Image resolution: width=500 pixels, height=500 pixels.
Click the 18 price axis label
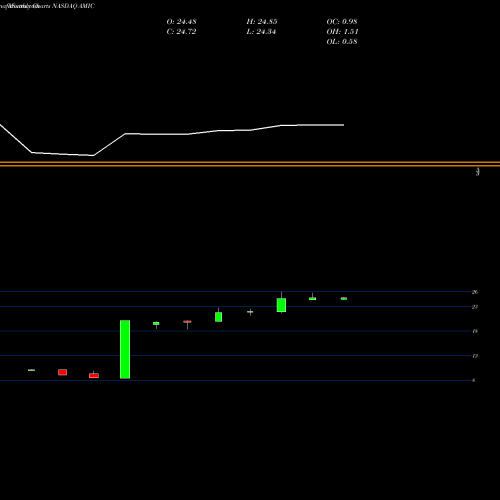coord(475,331)
